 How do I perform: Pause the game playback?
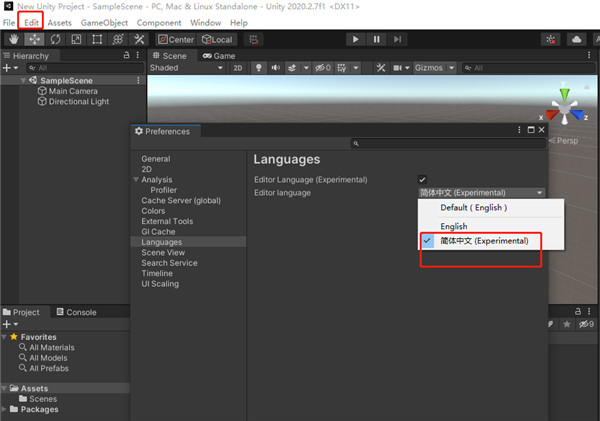click(x=377, y=39)
